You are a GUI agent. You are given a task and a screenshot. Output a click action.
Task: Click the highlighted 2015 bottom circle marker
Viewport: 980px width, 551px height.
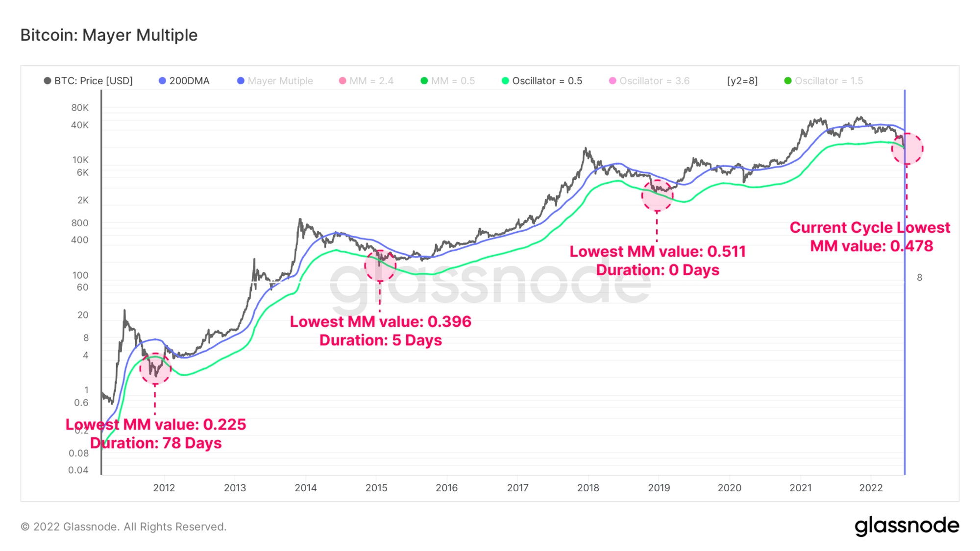click(380, 265)
